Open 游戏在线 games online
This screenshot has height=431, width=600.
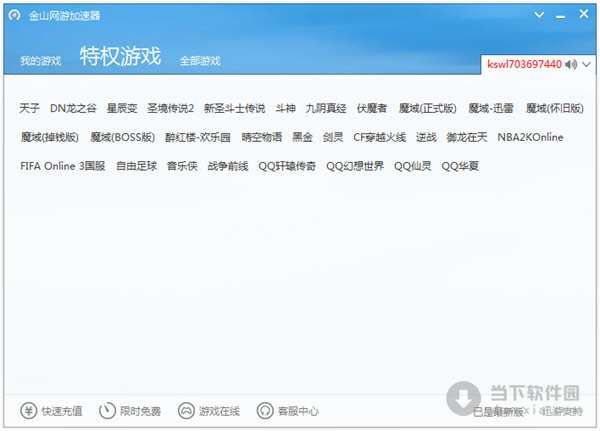click(x=219, y=411)
